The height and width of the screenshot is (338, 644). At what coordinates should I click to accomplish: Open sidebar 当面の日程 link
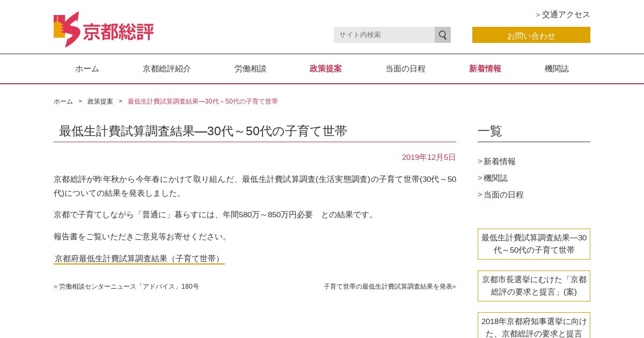[x=503, y=195]
